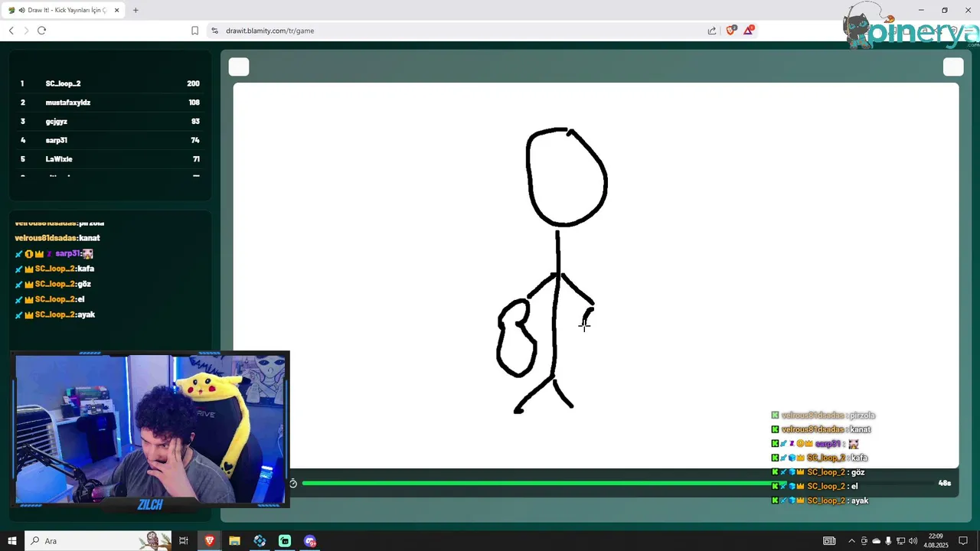
Task: Open touch keyboard icon in taskbar
Action: click(829, 541)
